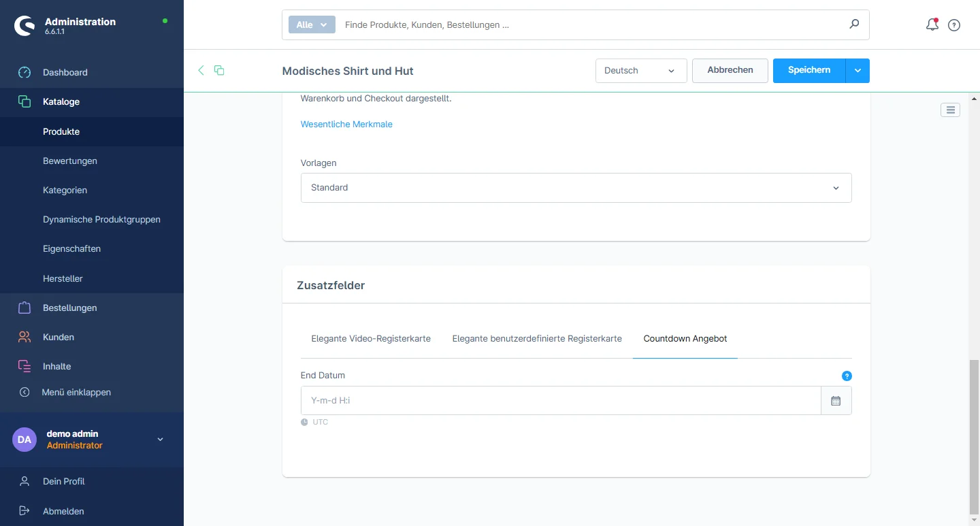Viewport: 980px width, 526px height.
Task: Open the Deutsch language dropdown
Action: coord(640,71)
